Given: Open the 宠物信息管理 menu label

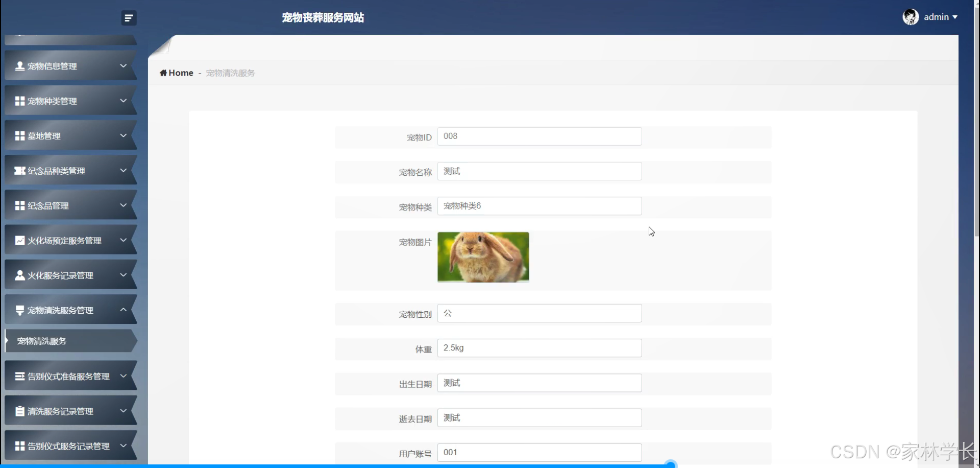Looking at the screenshot, I should (x=52, y=66).
